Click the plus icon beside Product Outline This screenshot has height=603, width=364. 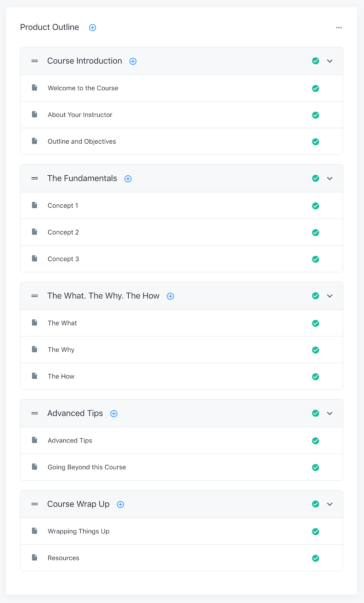93,28
